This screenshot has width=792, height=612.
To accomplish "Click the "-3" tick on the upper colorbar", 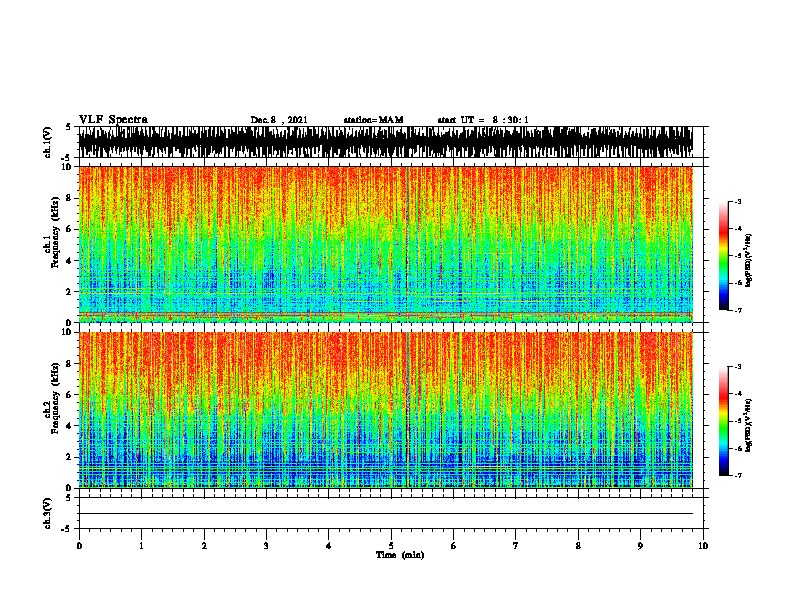I will click(x=738, y=202).
